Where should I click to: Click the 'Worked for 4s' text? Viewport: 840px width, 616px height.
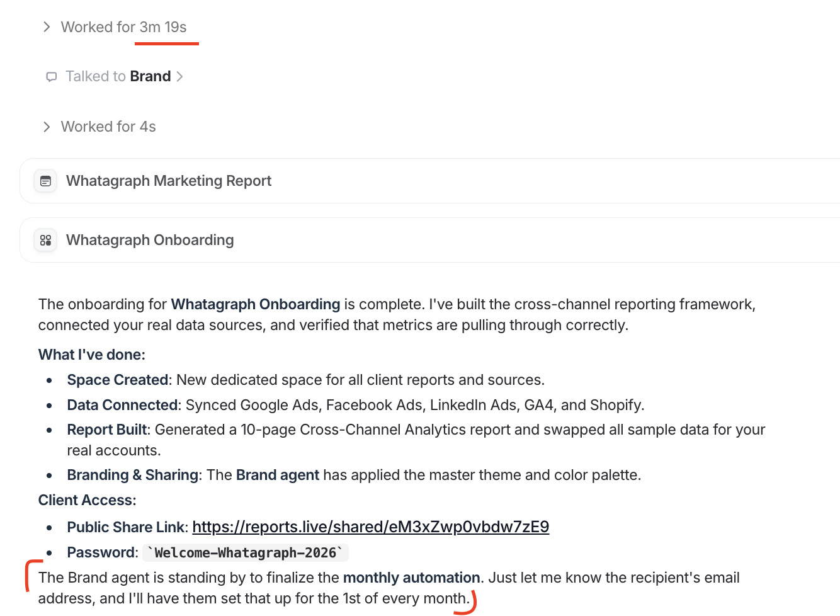pyautogui.click(x=108, y=127)
